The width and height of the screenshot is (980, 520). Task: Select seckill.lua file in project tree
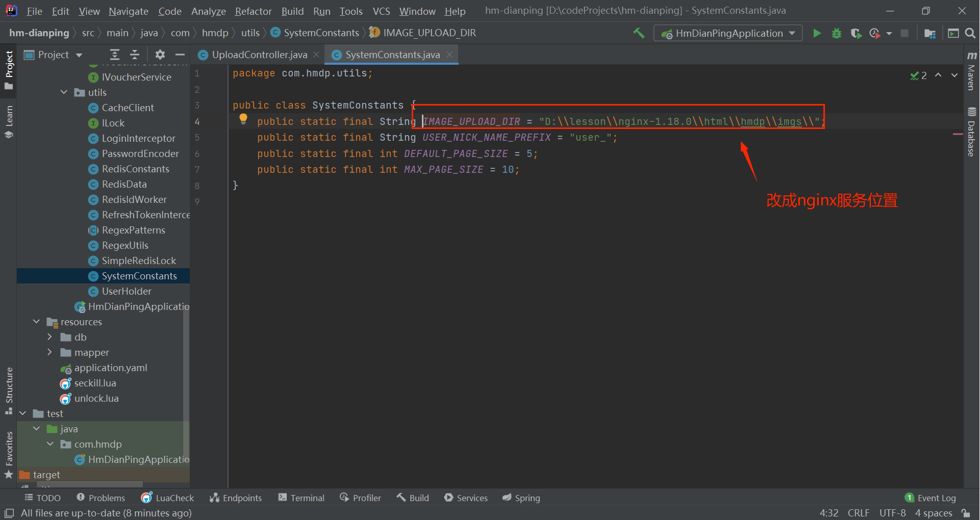[95, 383]
